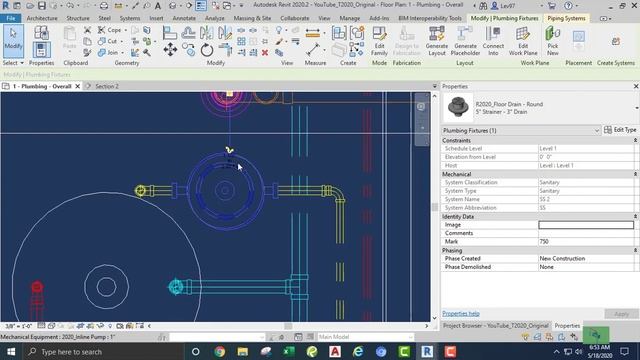Click the Mark value 750 field
The width and height of the screenshot is (640, 360).
tap(586, 242)
